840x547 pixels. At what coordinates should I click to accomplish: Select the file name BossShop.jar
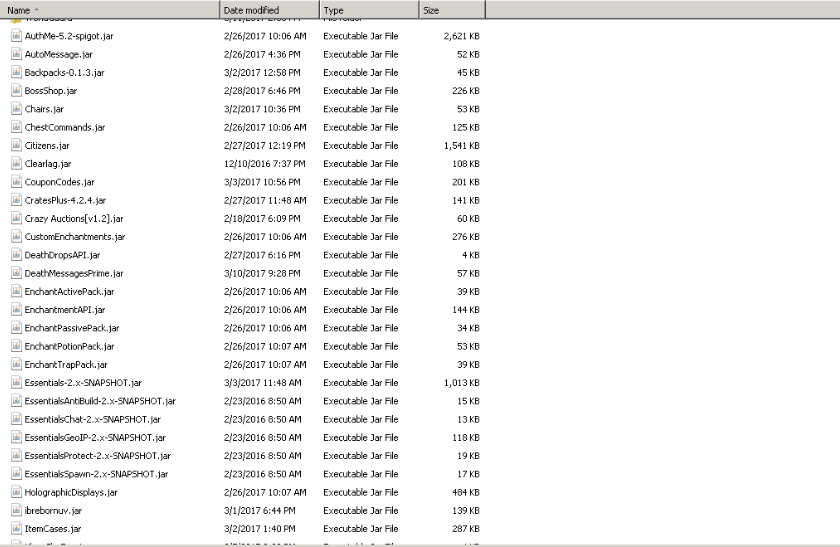pos(51,91)
